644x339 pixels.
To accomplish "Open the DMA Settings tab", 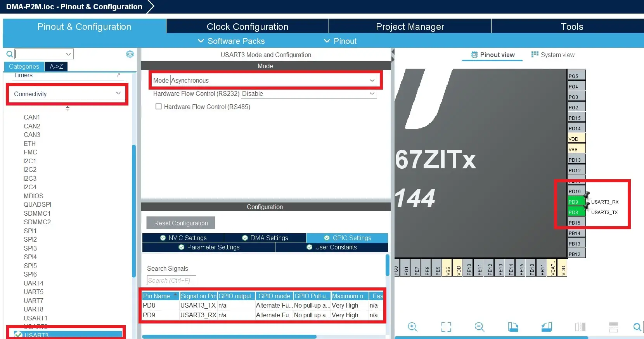I will coord(265,238).
